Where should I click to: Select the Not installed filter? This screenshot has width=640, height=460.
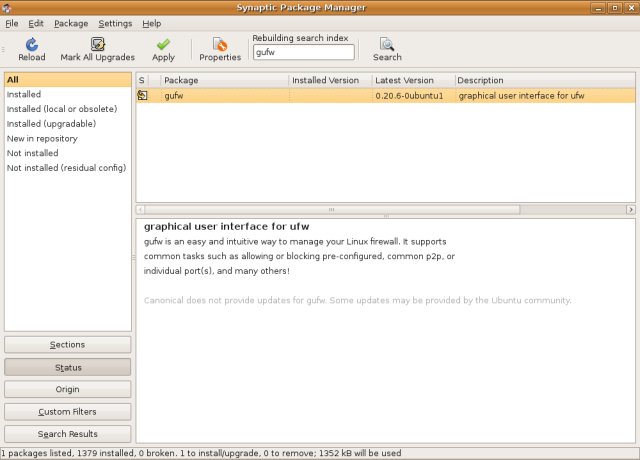click(33, 153)
